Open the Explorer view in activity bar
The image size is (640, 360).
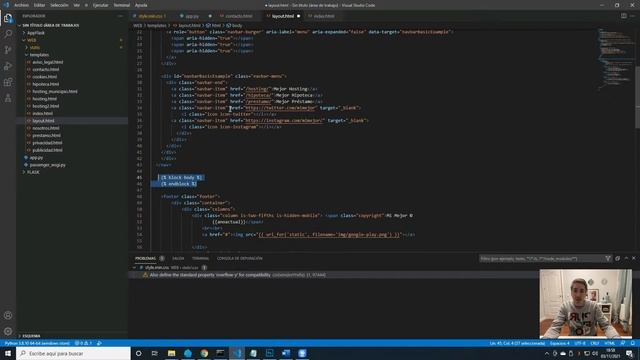click(x=8, y=18)
